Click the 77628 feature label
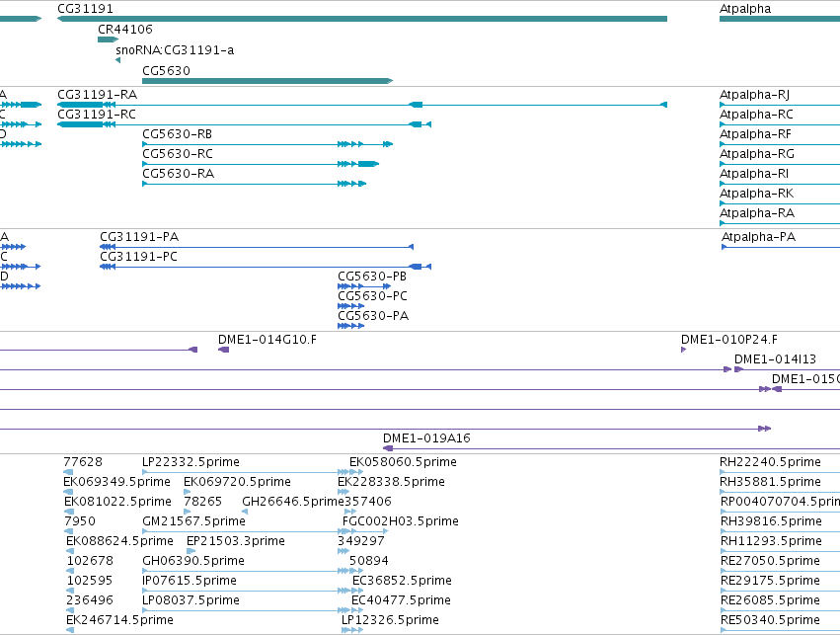The width and height of the screenshot is (840, 635). pos(83,462)
